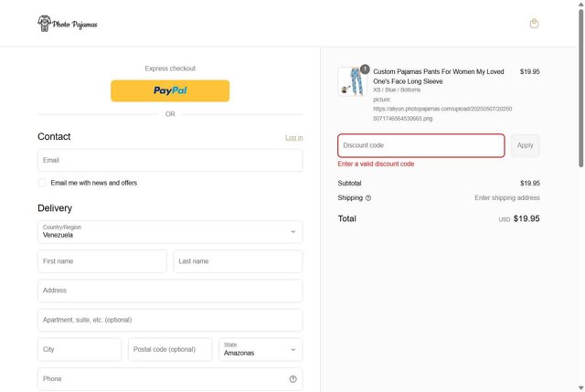Click the Last name field
The width and height of the screenshot is (585, 392).
coord(238,261)
